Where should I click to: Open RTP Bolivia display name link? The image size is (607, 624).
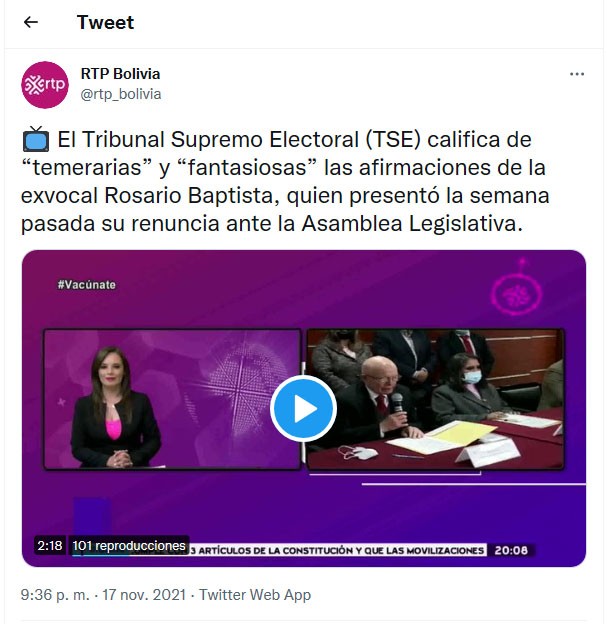coord(120,74)
